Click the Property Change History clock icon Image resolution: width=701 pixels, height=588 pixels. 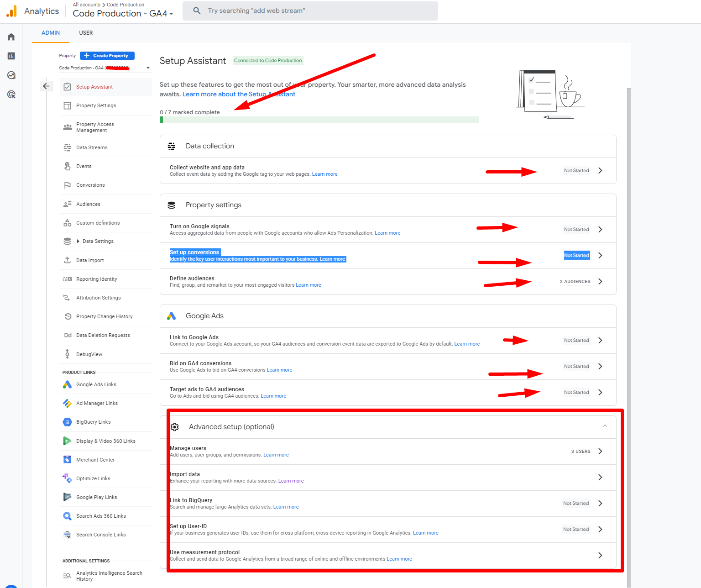pyautogui.click(x=68, y=316)
